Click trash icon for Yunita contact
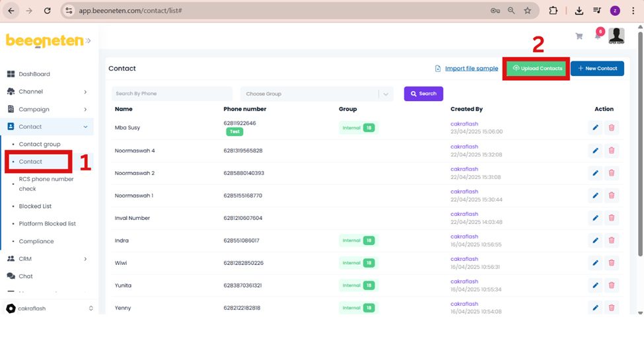 pyautogui.click(x=611, y=285)
